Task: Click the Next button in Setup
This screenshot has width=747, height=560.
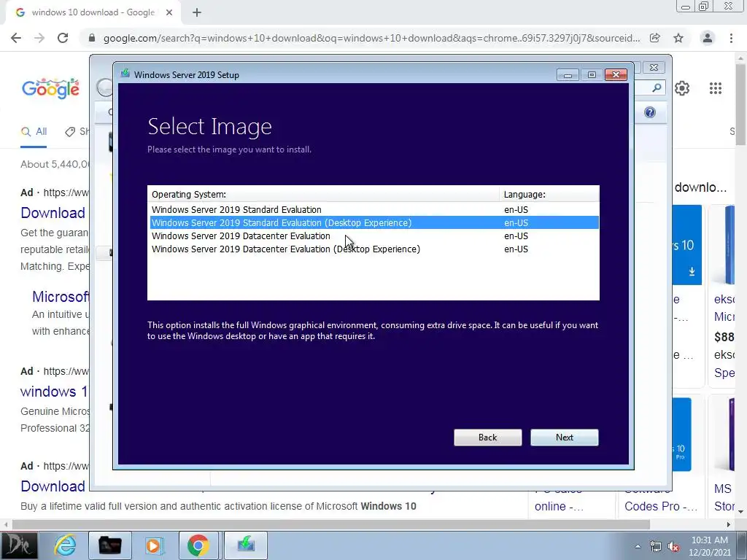Action: tap(564, 437)
